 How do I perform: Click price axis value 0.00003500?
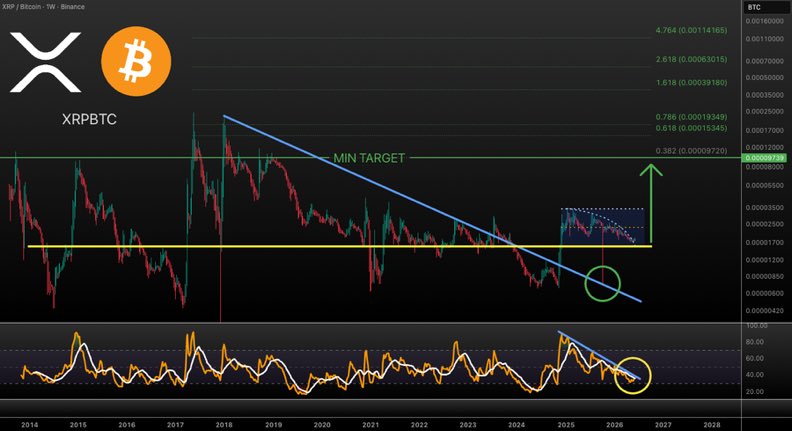765,208
